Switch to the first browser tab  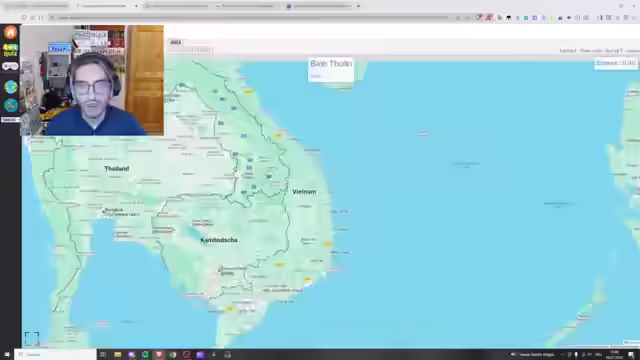point(37,6)
